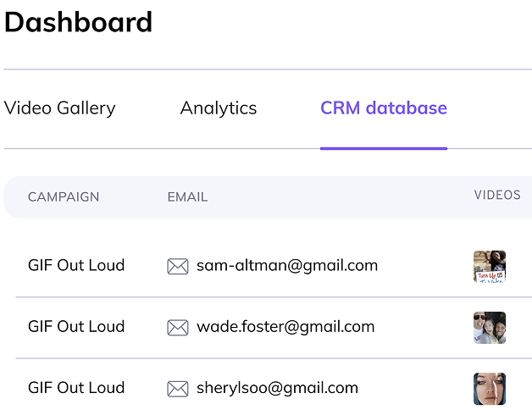Click GIF Out Loud in wade.foster row
Viewport: 532px width, 415px height.
click(x=76, y=326)
